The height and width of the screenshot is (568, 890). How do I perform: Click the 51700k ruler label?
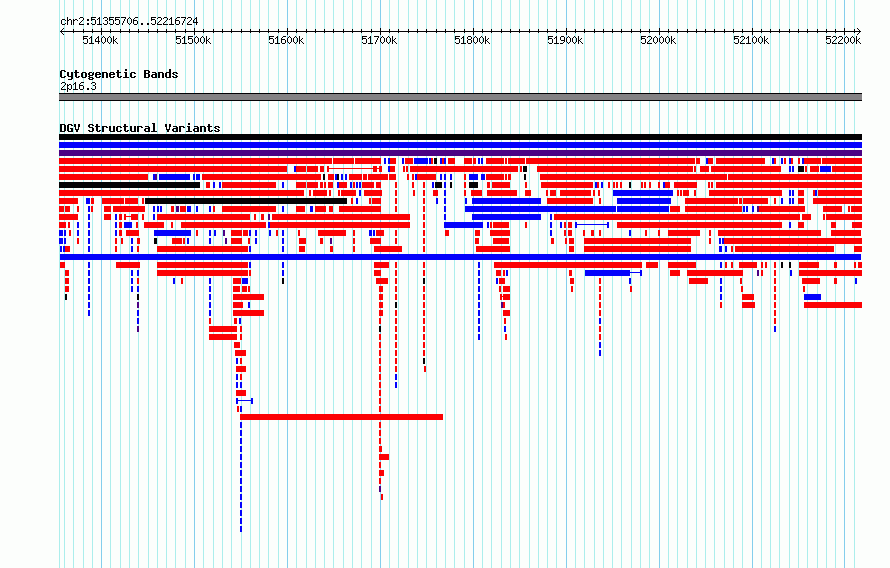[x=379, y=40]
